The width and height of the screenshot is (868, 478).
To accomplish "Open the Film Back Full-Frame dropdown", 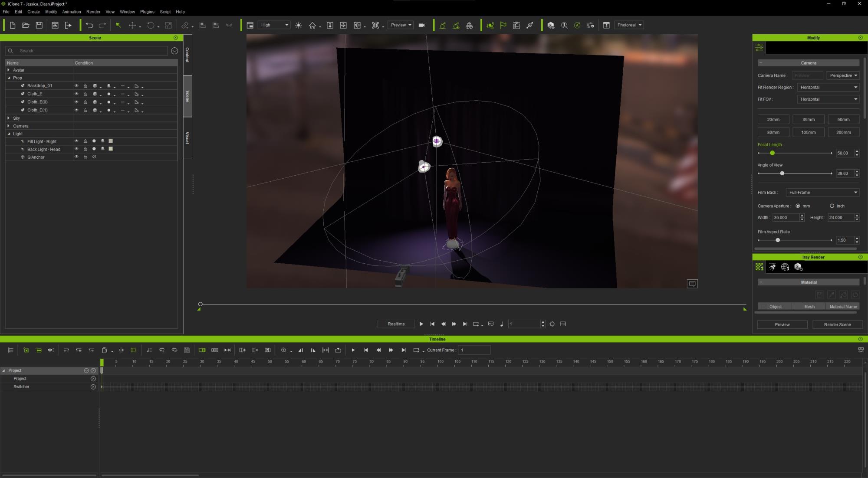I will pos(822,193).
